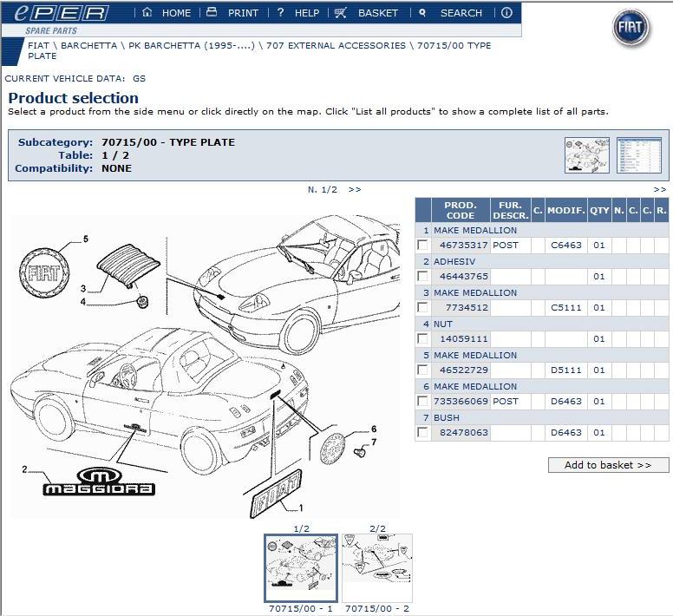673x616 pixels.
Task: Click the Fiat round logo
Action: click(x=631, y=29)
